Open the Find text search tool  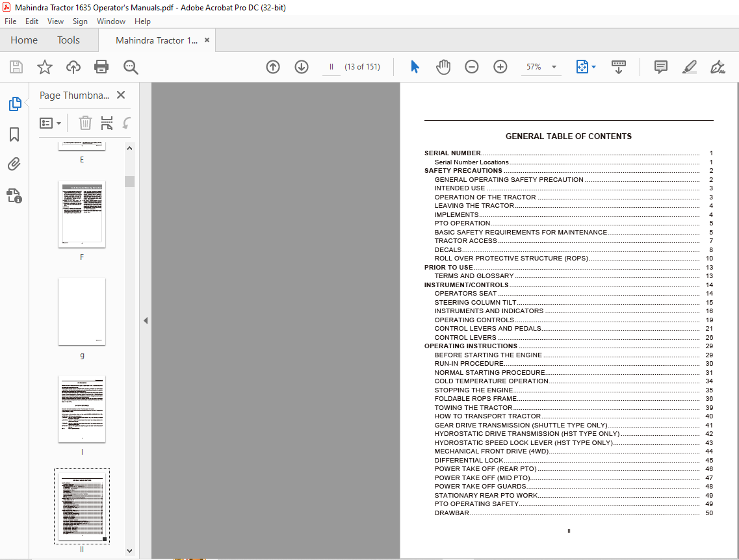pyautogui.click(x=131, y=67)
